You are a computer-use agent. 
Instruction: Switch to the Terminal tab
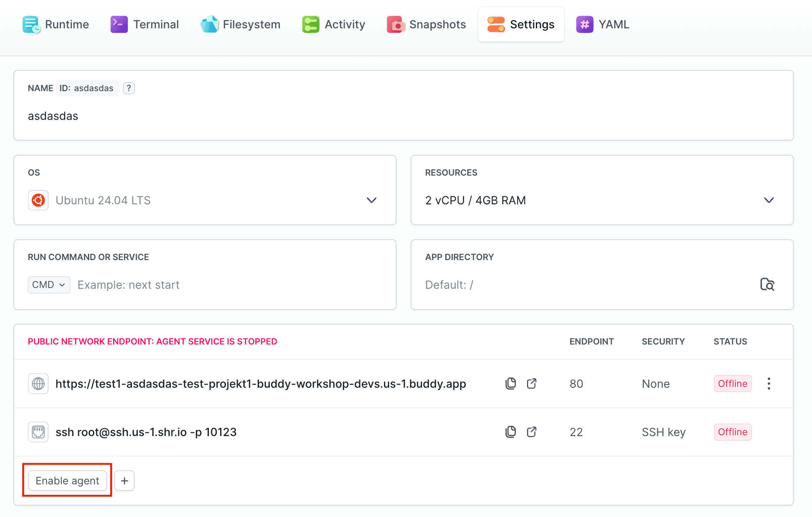coord(145,25)
